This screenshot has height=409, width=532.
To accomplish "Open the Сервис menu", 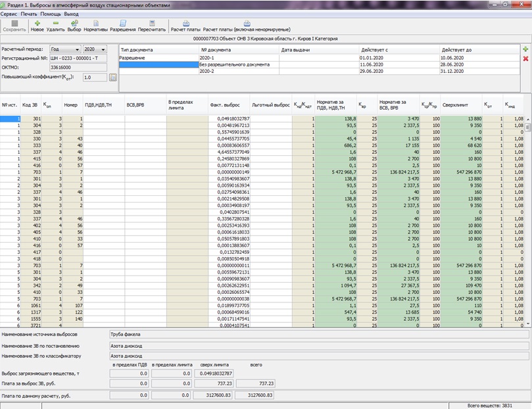I will click(9, 13).
